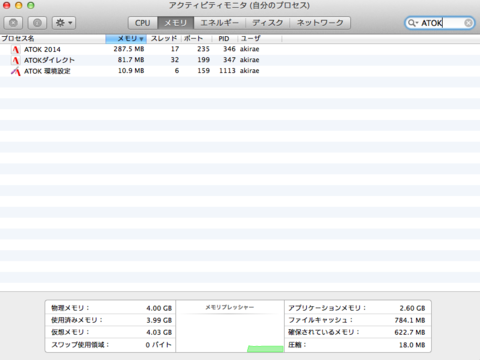Open the ディスク tab

click(x=268, y=23)
